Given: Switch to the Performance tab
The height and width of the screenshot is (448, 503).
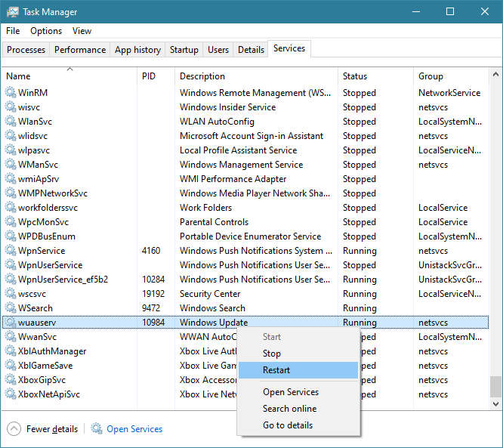Looking at the screenshot, I should click(x=80, y=50).
